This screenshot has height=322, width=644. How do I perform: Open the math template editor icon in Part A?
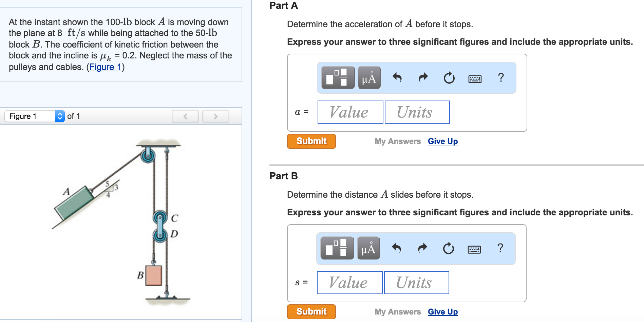click(x=338, y=77)
